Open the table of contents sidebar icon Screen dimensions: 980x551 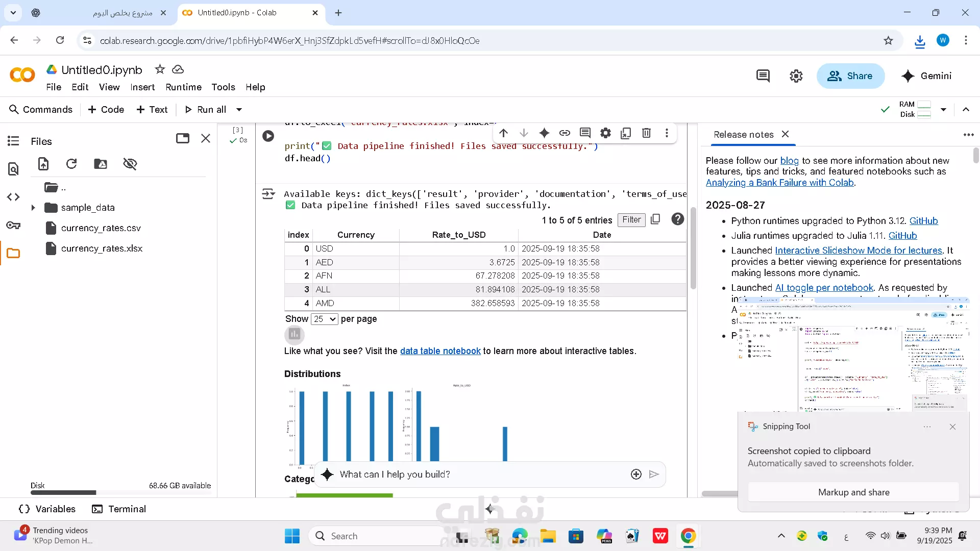(13, 141)
